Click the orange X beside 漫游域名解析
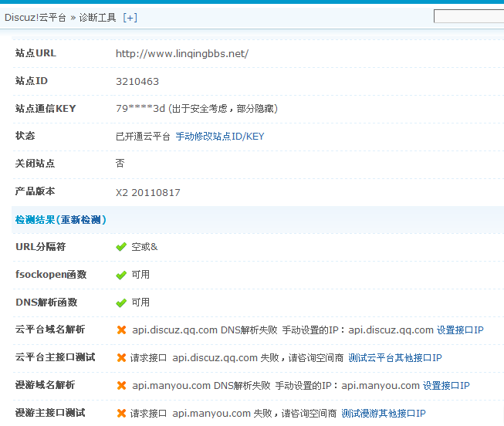The image size is (504, 426). pos(121,385)
